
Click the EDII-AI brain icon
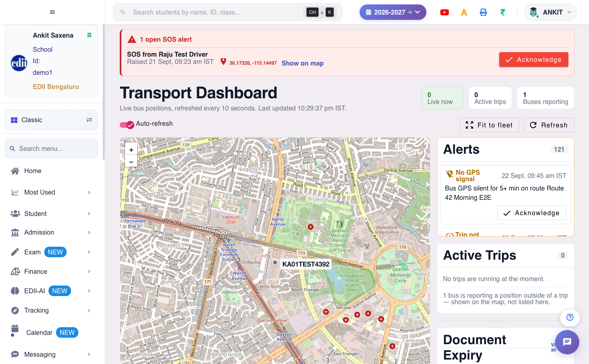click(15, 291)
